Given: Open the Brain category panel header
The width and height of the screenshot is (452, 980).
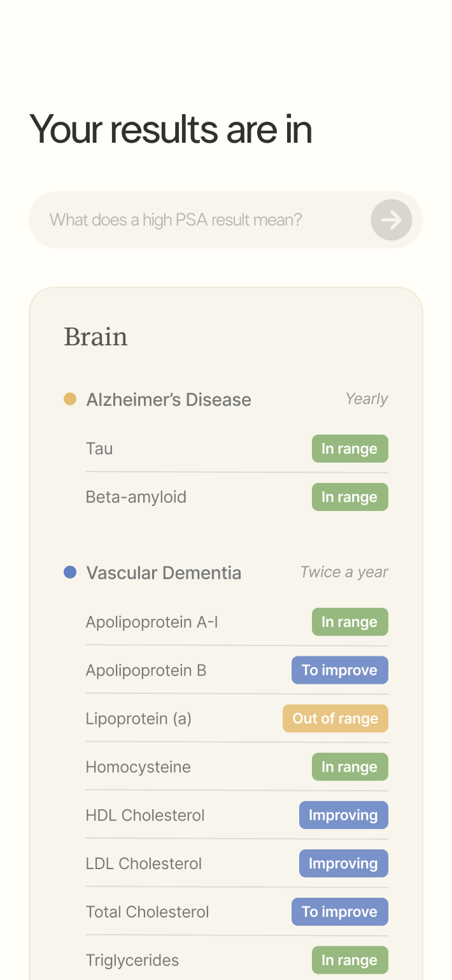Looking at the screenshot, I should pos(95,336).
